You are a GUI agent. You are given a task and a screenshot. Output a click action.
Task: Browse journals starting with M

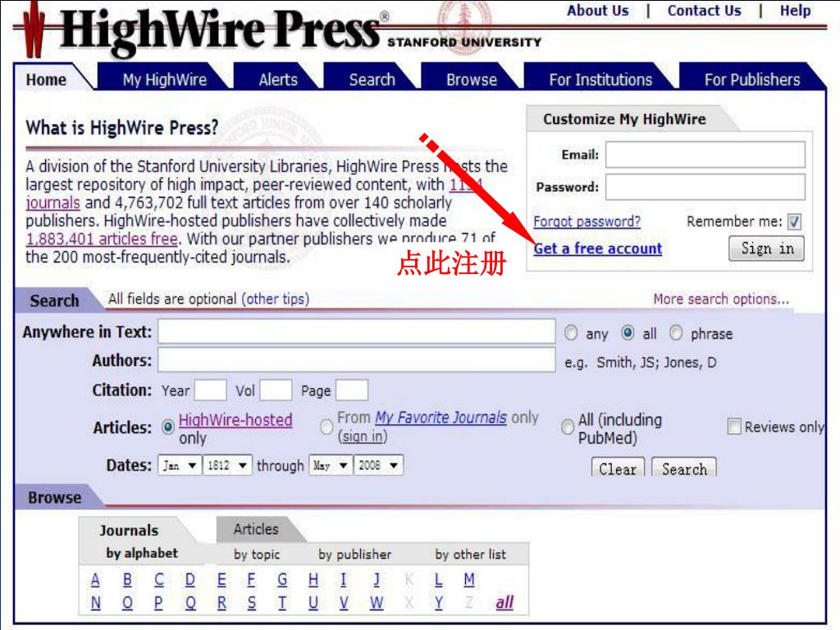469,580
